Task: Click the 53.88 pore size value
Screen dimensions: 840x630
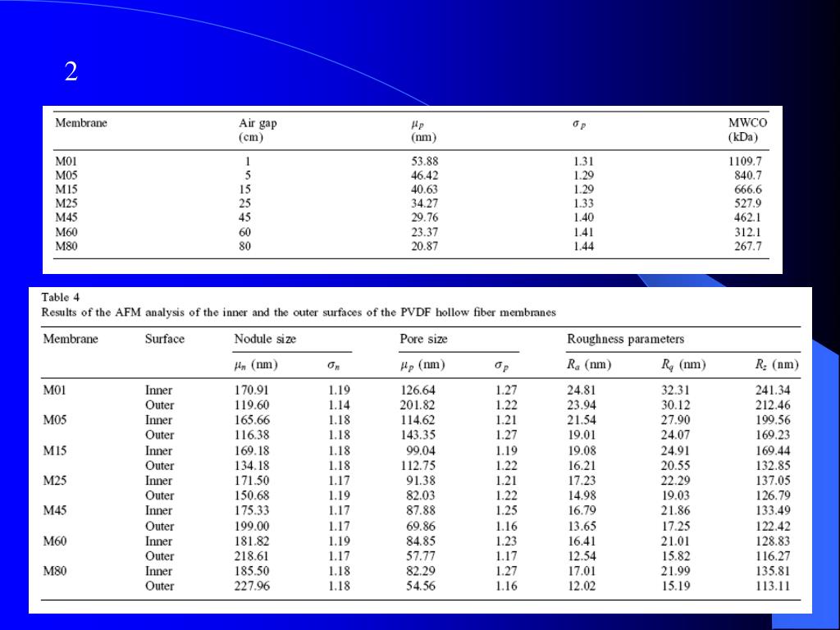Action: click(x=425, y=162)
